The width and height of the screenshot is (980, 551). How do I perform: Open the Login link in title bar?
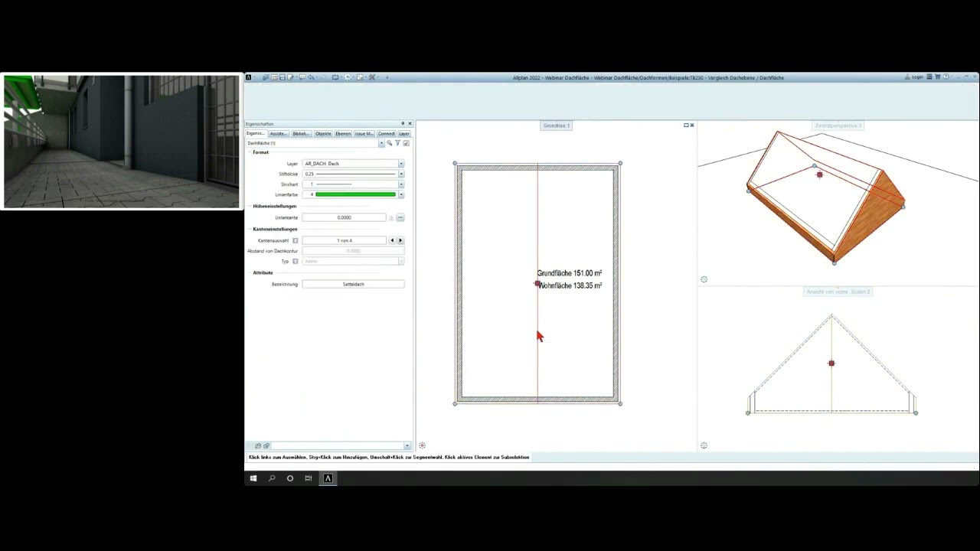tap(916, 77)
